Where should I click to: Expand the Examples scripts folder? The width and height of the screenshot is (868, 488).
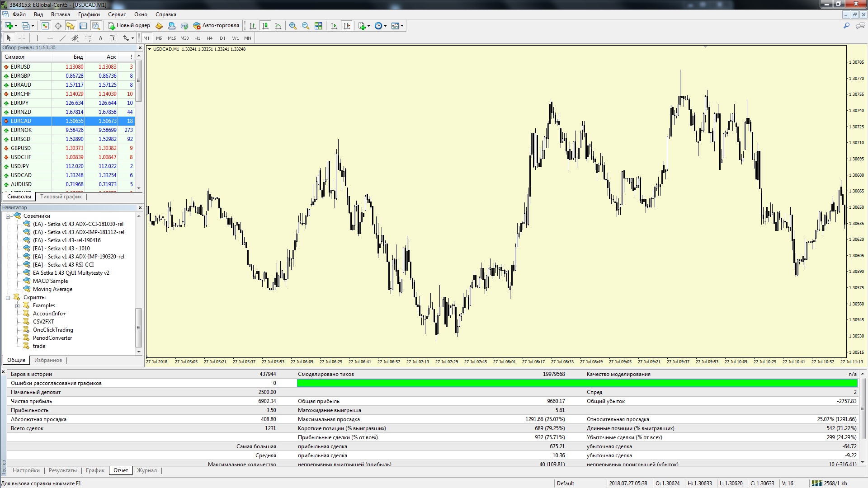(18, 306)
